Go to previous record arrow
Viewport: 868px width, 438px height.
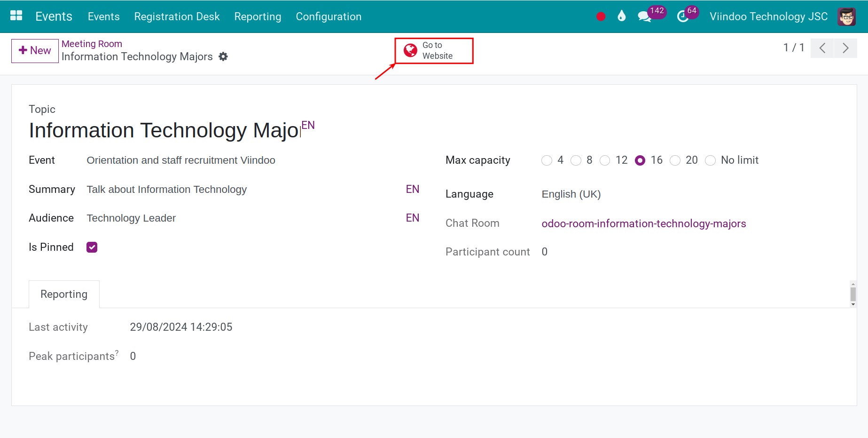pyautogui.click(x=822, y=48)
